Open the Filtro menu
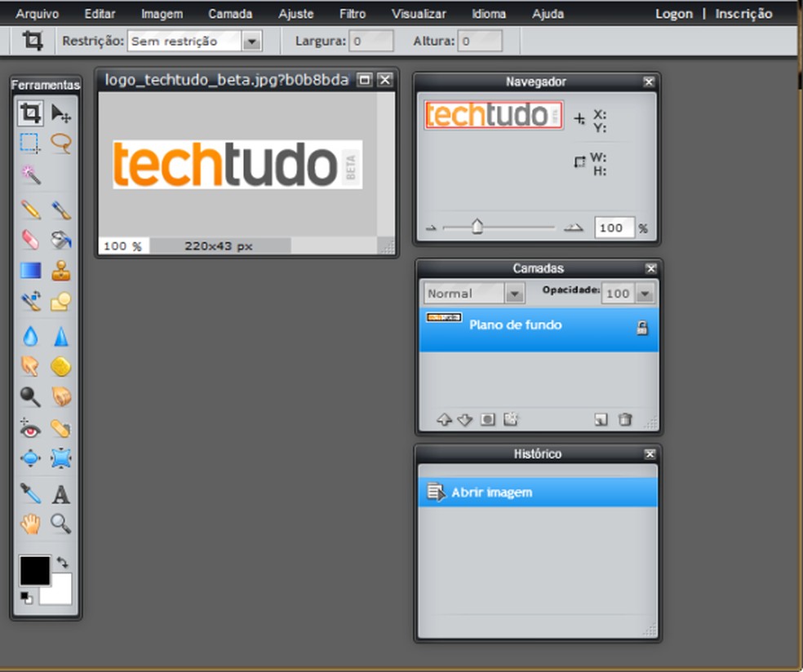Viewport: 803px width, 672px height. 353,14
